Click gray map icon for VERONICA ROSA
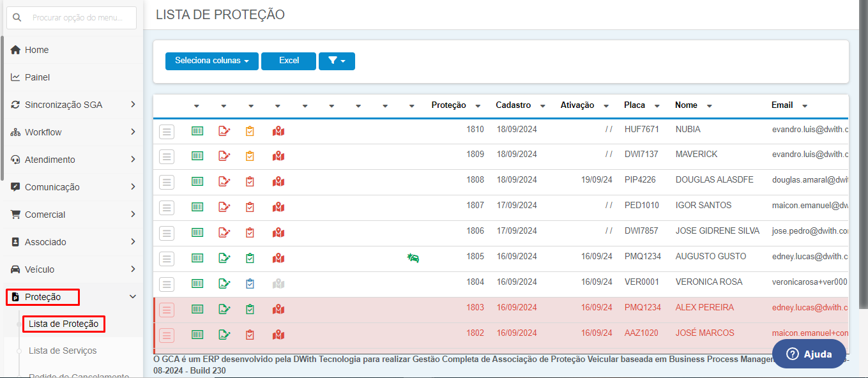Image resolution: width=868 pixels, height=378 pixels. coord(278,283)
